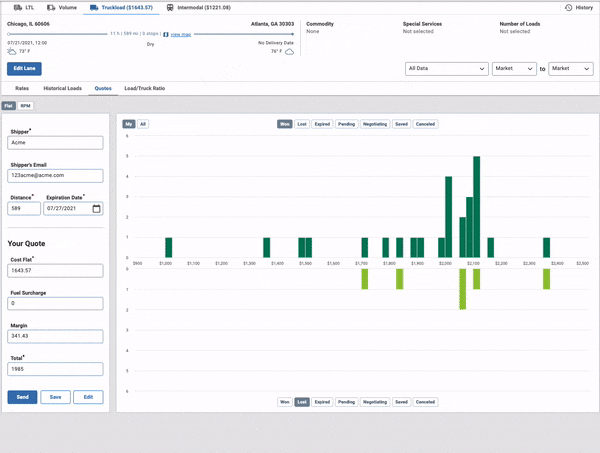This screenshot has width=600, height=453.
Task: Click the Shipper input field
Action: (55, 143)
